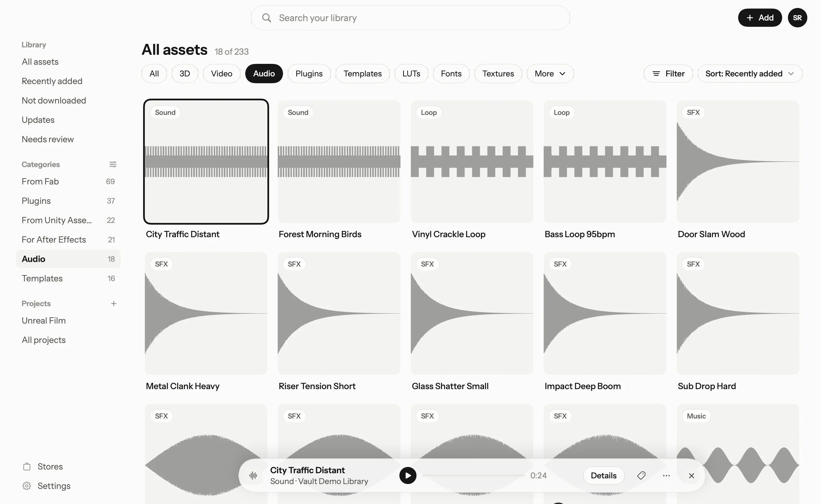Click the Sub Drop Hard title
The width and height of the screenshot is (821, 504).
[x=707, y=386]
